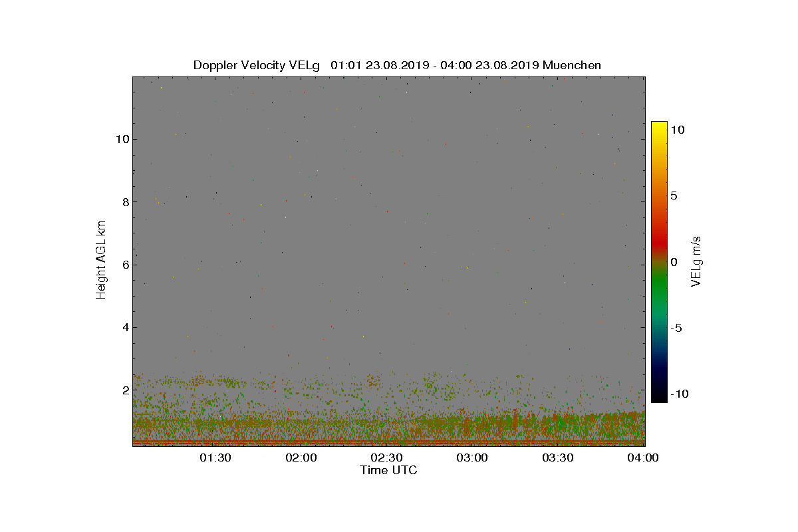Click the 02:30 time tick label
The width and height of the screenshot is (798, 532).
click(387, 458)
